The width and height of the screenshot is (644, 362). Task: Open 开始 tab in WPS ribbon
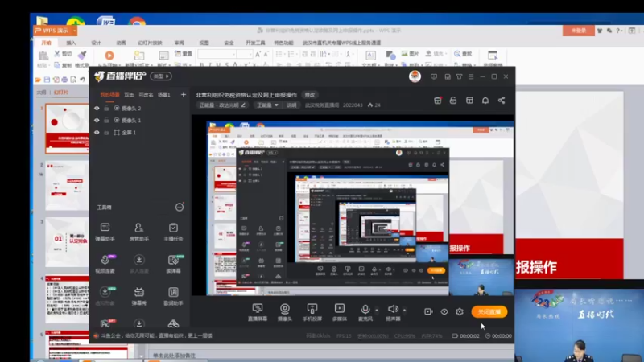click(x=46, y=43)
